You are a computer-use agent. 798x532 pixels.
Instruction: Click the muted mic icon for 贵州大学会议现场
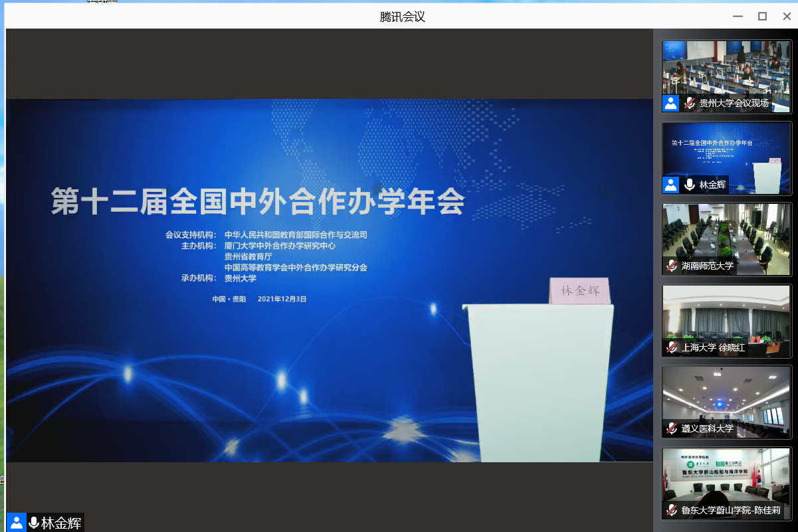690,103
